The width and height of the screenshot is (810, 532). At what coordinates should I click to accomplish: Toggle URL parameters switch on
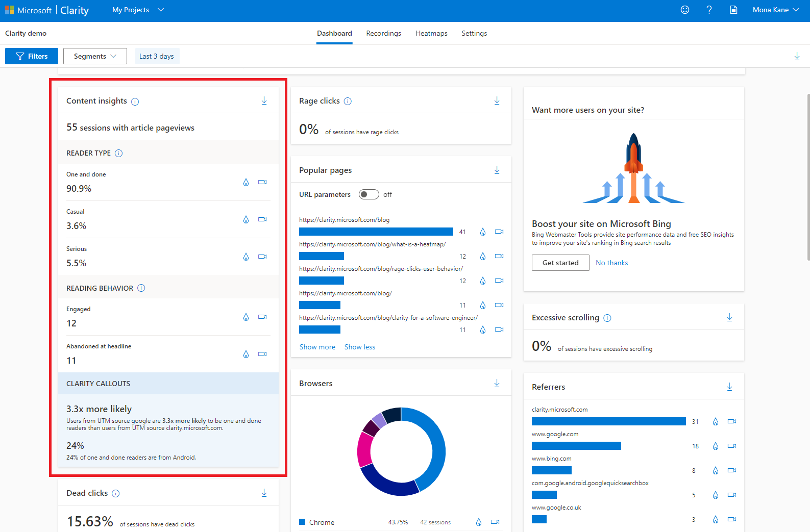[369, 194]
